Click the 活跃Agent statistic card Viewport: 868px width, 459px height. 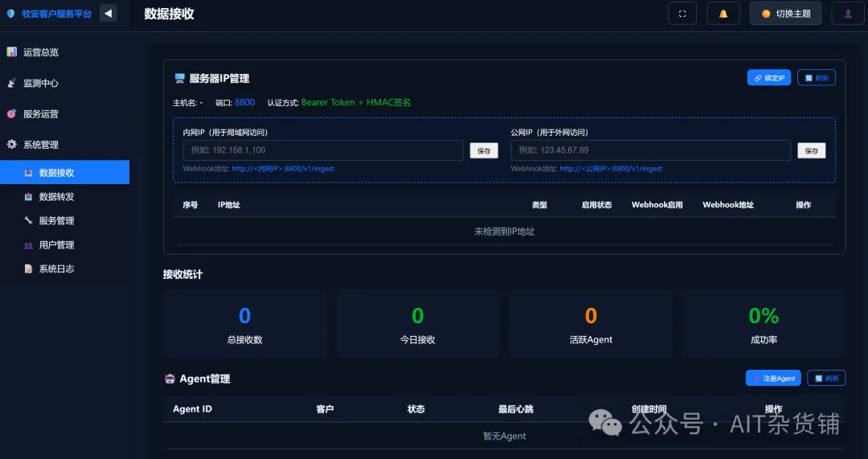tap(591, 323)
